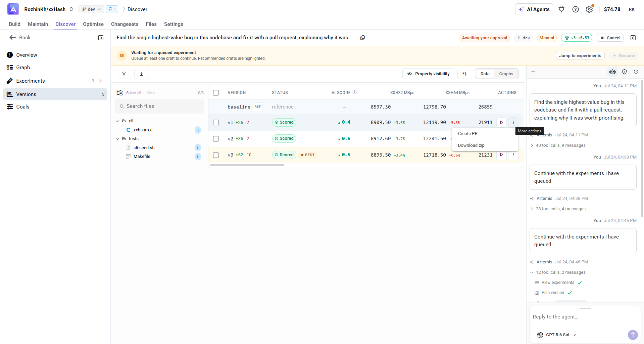Check the select-all box in the table header
644x344 pixels.
click(216, 93)
